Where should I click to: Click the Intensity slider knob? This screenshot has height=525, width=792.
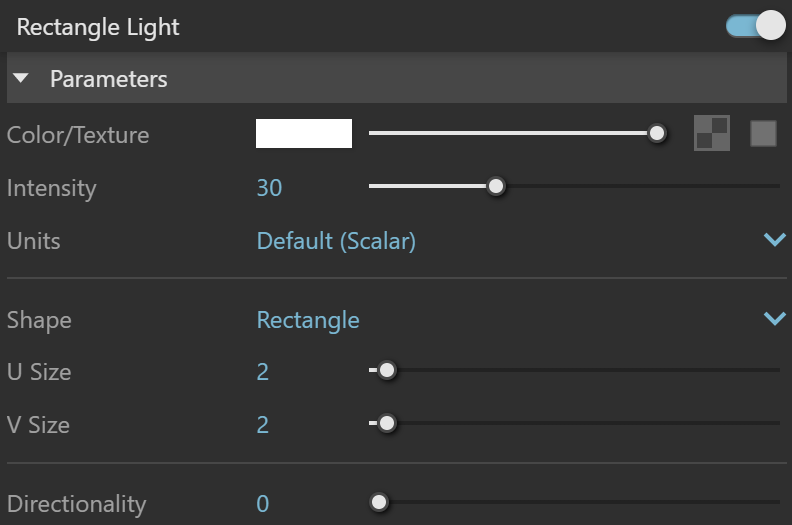(x=496, y=186)
